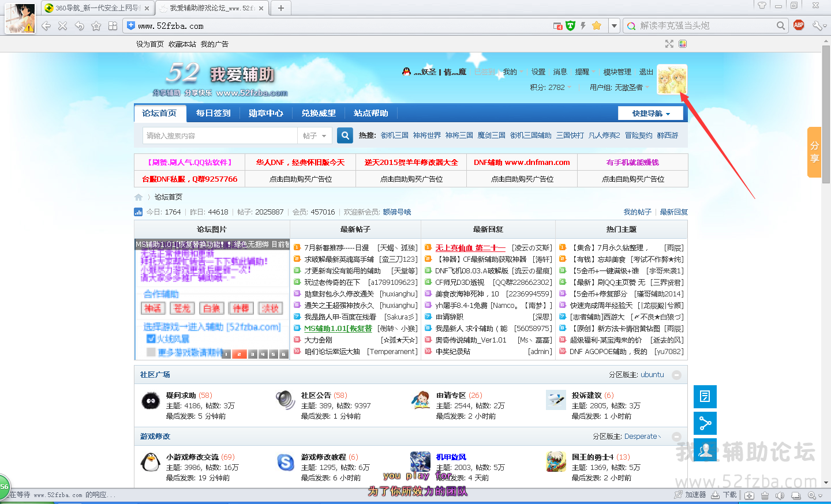Stop loading with the X toolbar icon
The image size is (831, 504).
[63, 26]
